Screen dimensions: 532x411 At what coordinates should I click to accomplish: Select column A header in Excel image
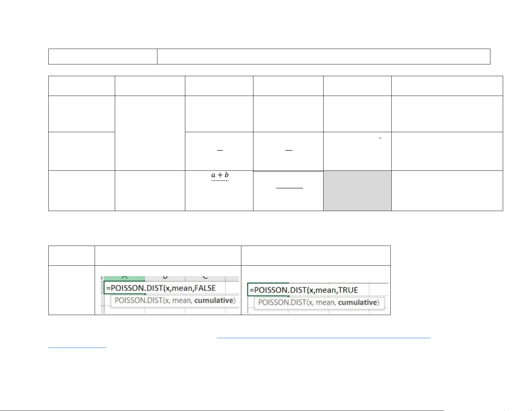[125, 278]
